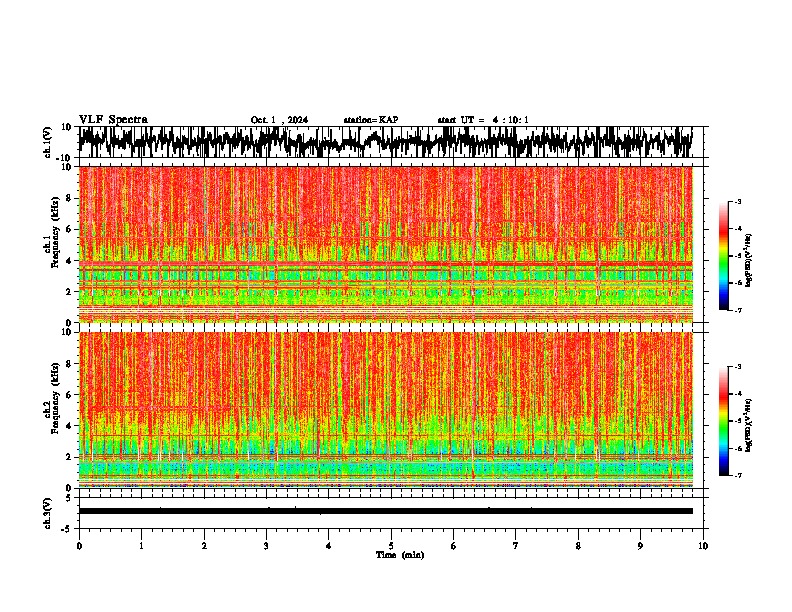Select the ch.1 colorbar log(PSD) unit label
Viewport: 792px width, 612px height.
748,261
